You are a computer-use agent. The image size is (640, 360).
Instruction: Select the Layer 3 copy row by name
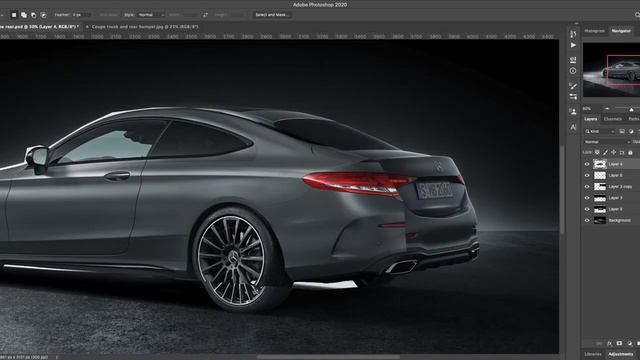tap(620, 187)
